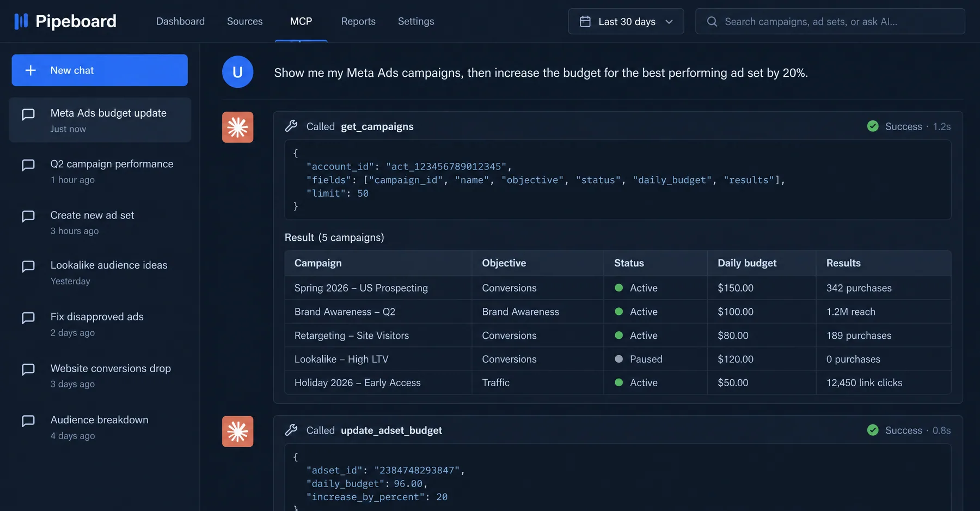Click chat bubble icon for Q2 campaign performance
Viewport: 980px width, 511px height.
coord(28,165)
